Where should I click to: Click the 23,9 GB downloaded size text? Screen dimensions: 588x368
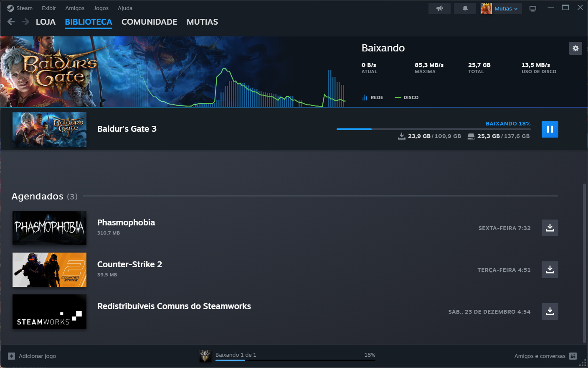tap(419, 136)
